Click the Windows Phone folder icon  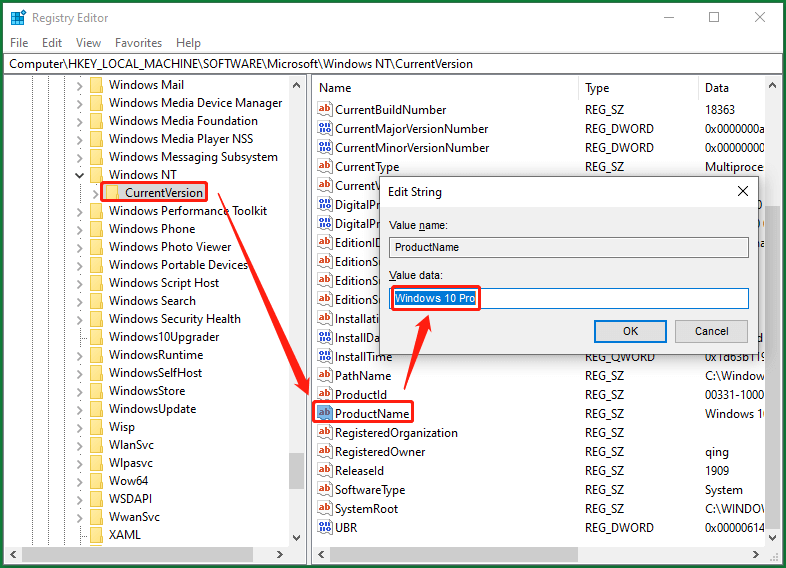(96, 229)
